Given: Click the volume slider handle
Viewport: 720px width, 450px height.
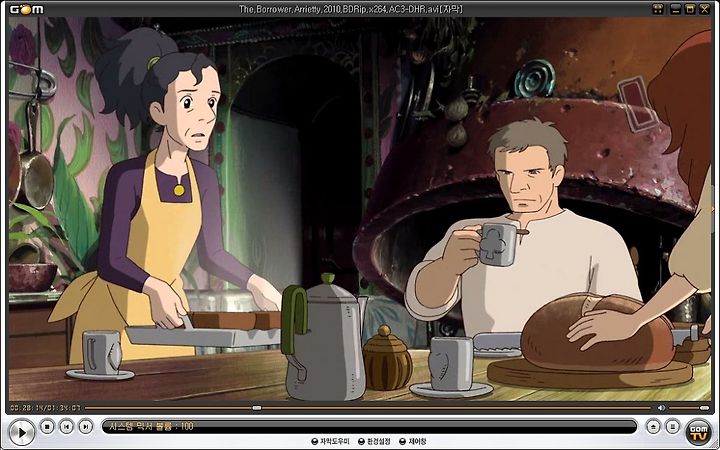Looking at the screenshot, I should coord(704,408).
